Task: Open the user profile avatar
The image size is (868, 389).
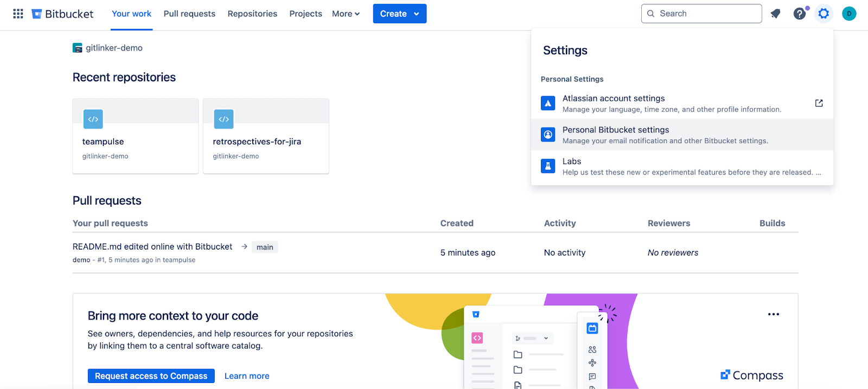Action: pos(849,14)
